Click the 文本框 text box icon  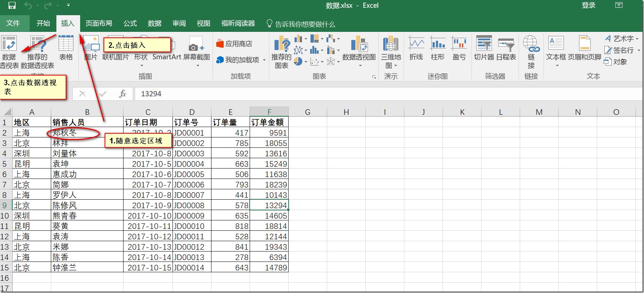556,44
